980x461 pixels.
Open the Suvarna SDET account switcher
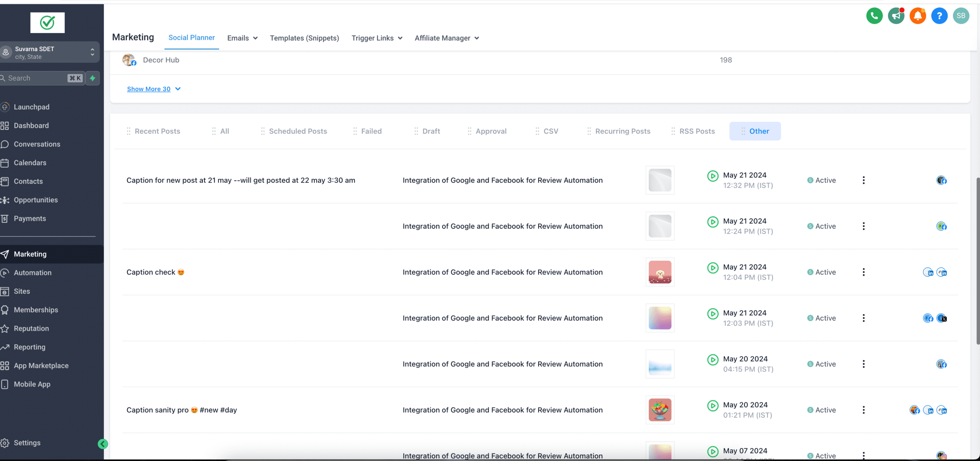pyautogui.click(x=49, y=52)
